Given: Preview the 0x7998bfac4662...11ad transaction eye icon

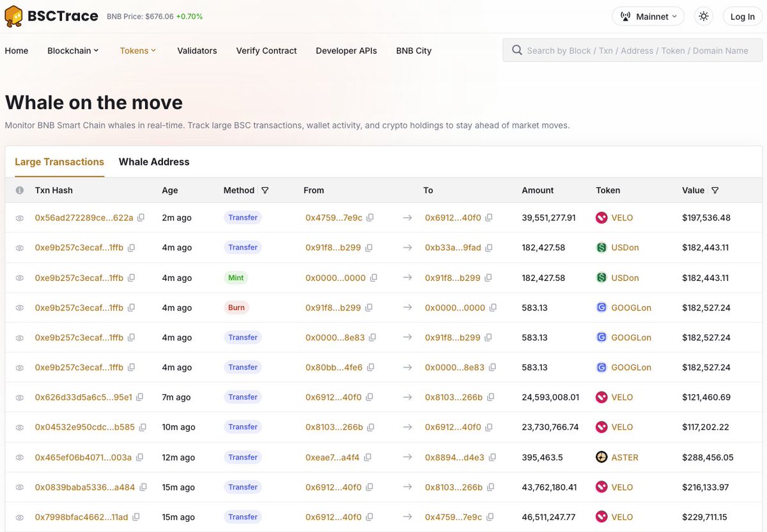Looking at the screenshot, I should (20, 518).
